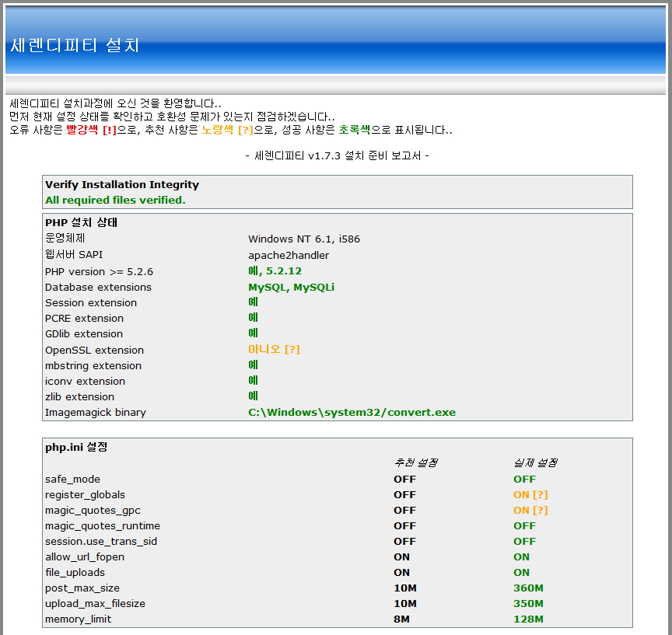Screen dimensions: 672x635
Task: Click the 'safe_mode' setting name
Action: 72,479
